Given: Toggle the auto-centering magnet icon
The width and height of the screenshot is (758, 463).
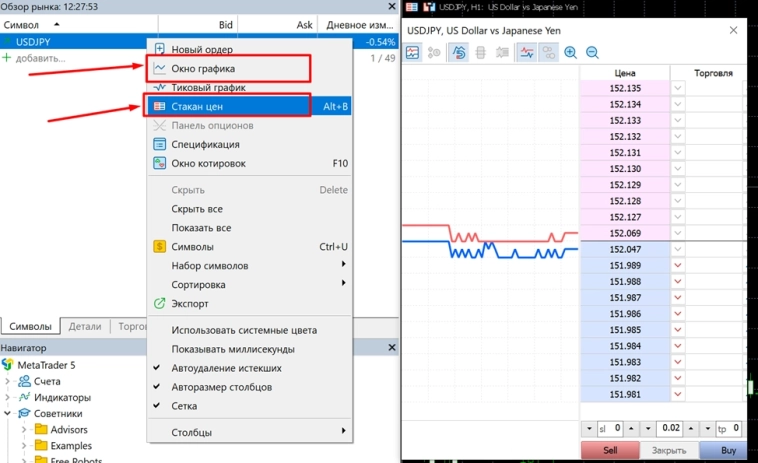Looking at the screenshot, I should point(459,52).
